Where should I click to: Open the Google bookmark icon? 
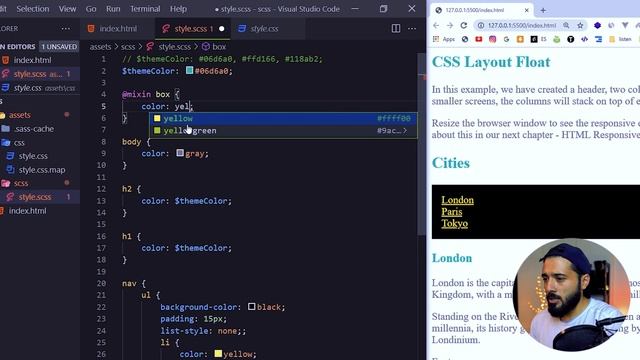tap(506, 39)
